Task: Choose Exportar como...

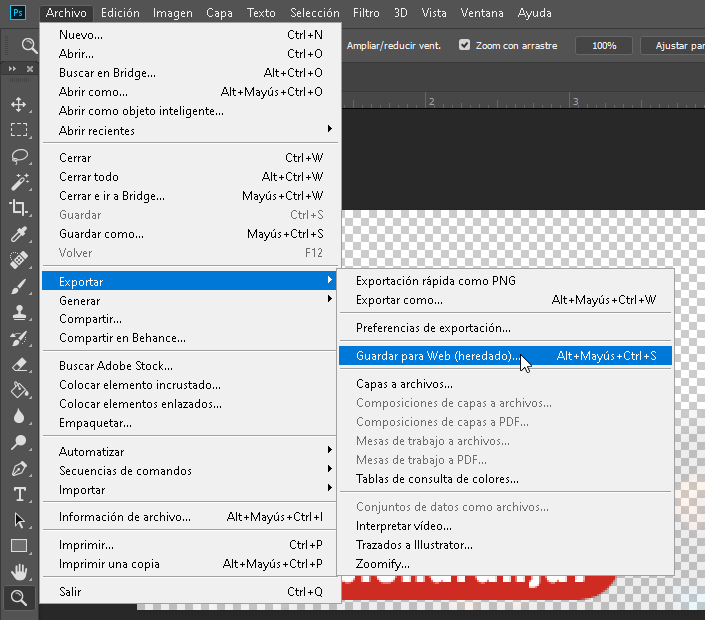Action: (505, 299)
